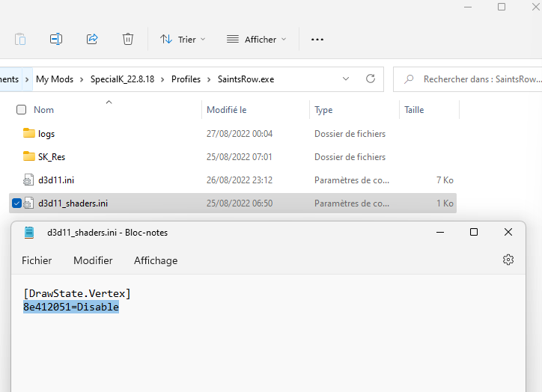
Task: Click the Delete trash can icon
Action: pos(128,39)
